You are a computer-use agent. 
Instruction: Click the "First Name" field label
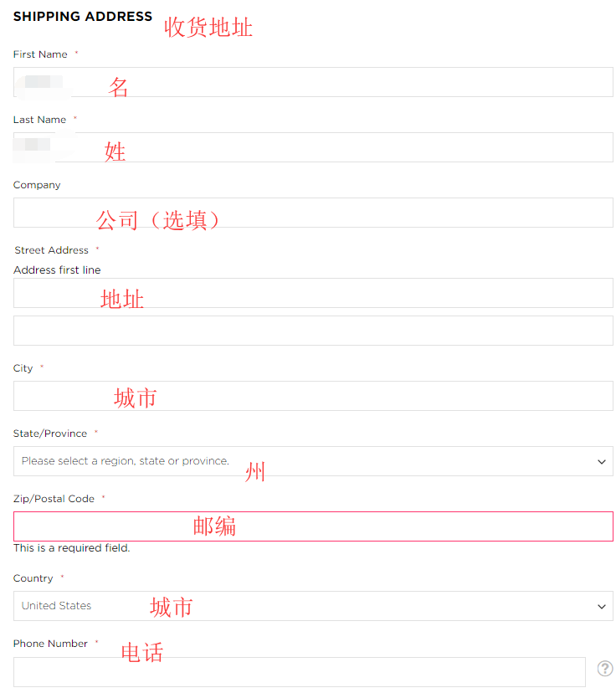[40, 54]
